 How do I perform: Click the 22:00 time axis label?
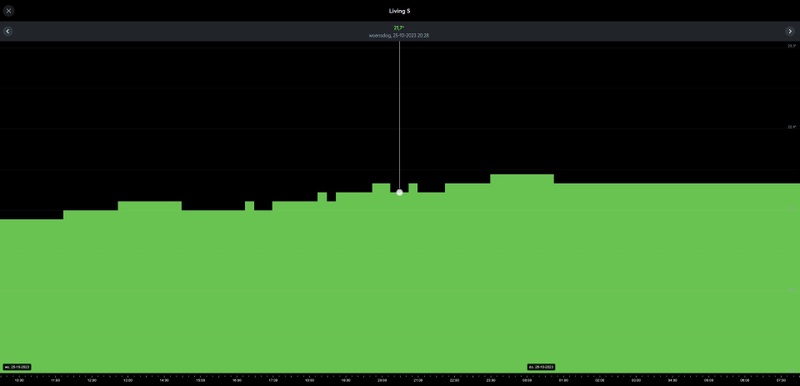(454, 380)
